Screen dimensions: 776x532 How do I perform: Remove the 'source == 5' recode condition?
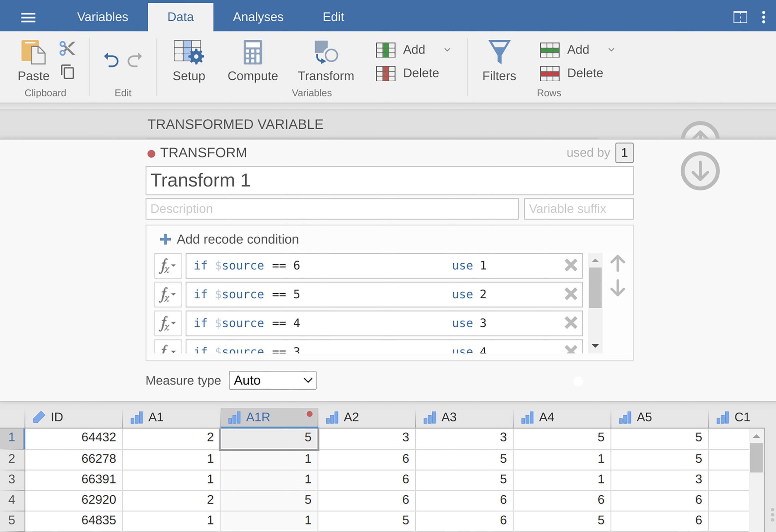click(x=571, y=294)
